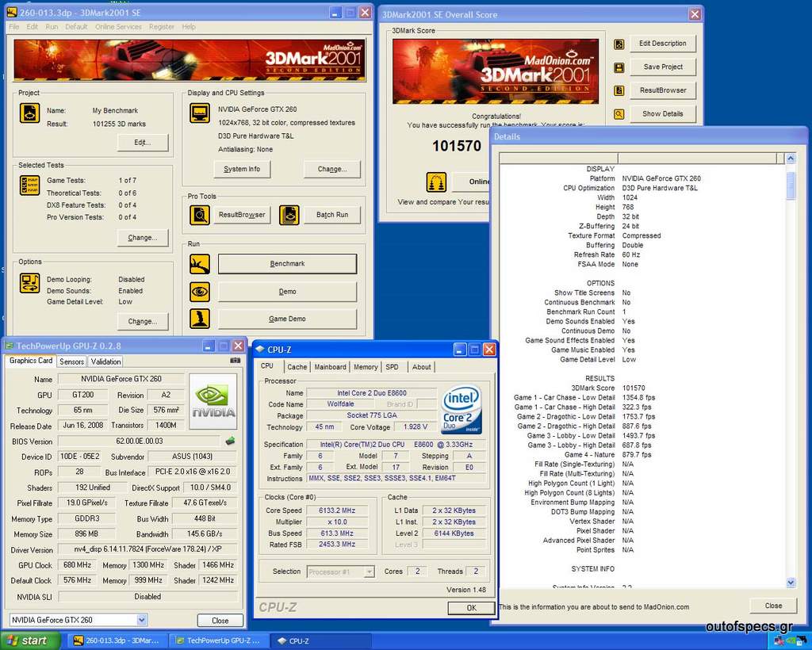The height and width of the screenshot is (650, 812).
Task: Switch to the Sensors tab in GPU-Z
Action: point(71,361)
